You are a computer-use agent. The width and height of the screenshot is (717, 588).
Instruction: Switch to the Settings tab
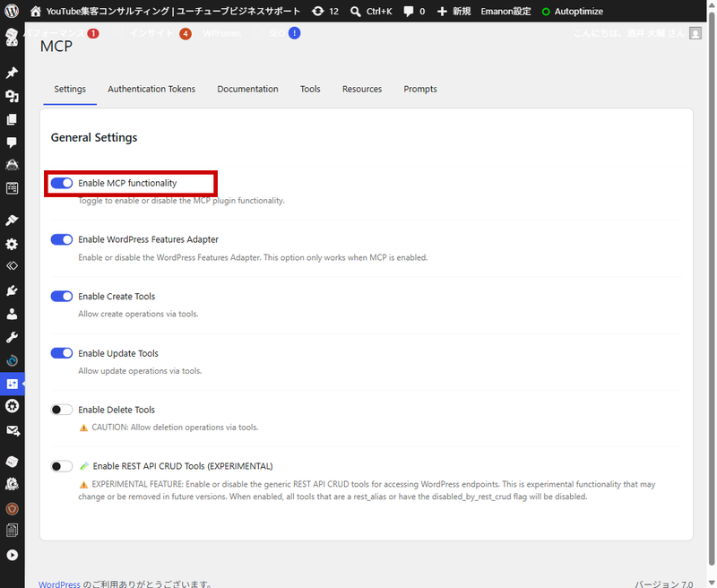70,89
